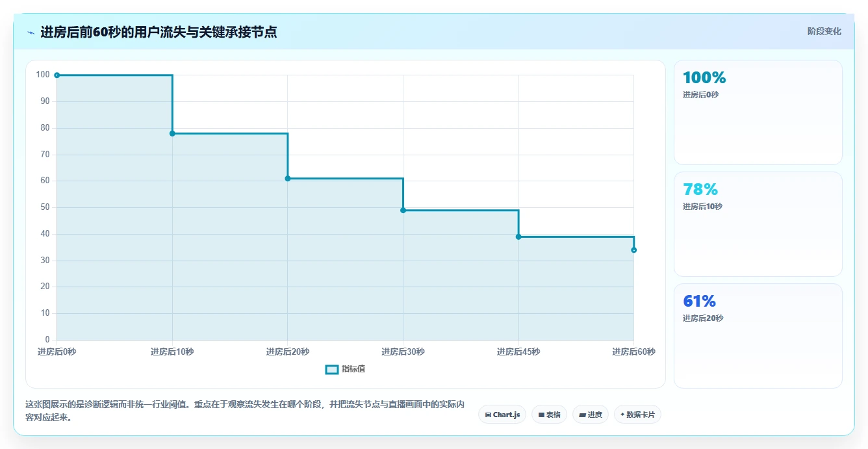Click the 100% value text
The image size is (868, 449).
pos(704,77)
